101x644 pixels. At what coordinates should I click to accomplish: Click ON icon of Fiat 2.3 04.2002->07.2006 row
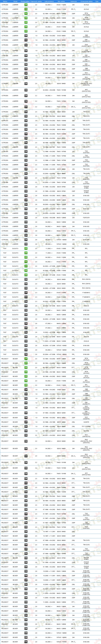[26, 301]
